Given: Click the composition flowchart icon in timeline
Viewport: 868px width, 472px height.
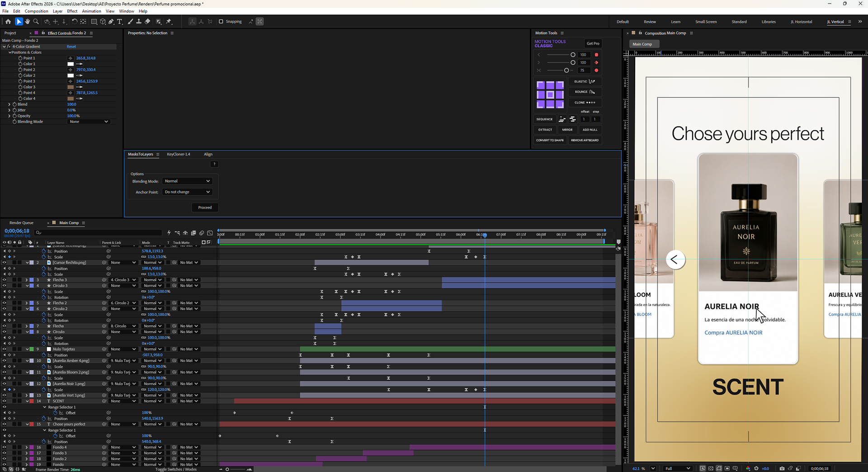Looking at the screenshot, I should [x=177, y=233].
